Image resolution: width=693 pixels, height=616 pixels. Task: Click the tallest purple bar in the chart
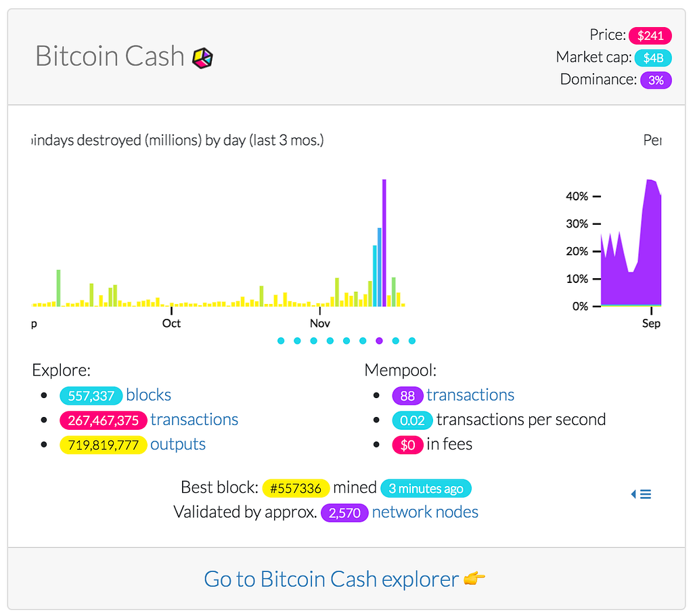384,242
